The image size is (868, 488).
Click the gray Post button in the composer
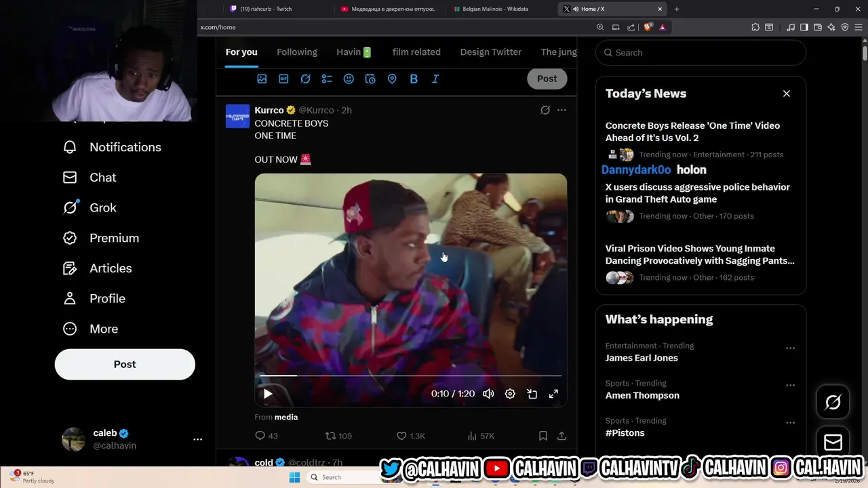tap(547, 79)
